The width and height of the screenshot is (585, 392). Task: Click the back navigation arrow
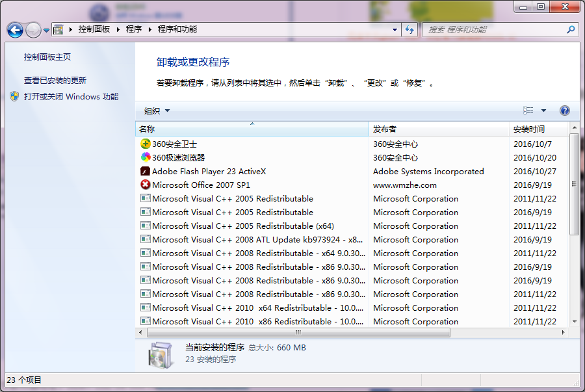click(14, 29)
